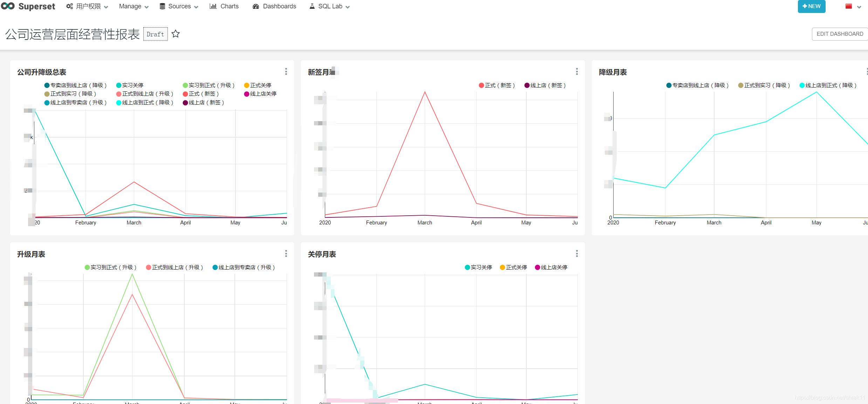Click 正式关停 orange legend swatch in 关停月表
Screen dimensions: 868x404
click(502, 267)
